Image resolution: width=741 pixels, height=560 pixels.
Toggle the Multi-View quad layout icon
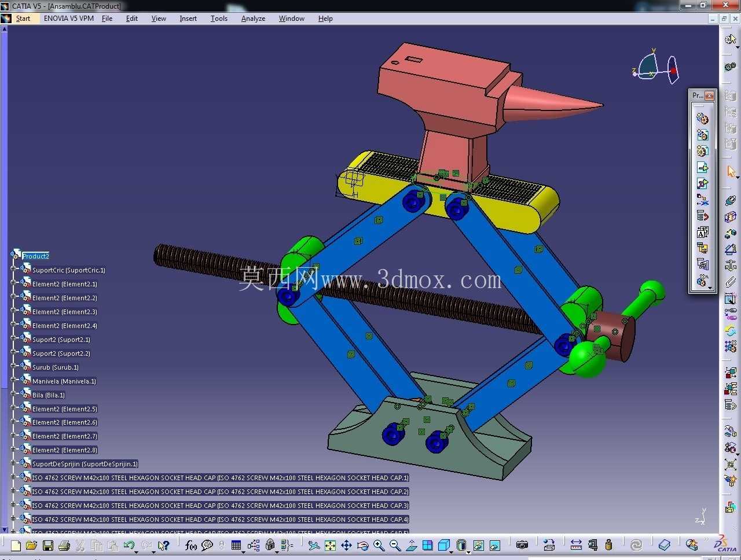click(427, 546)
